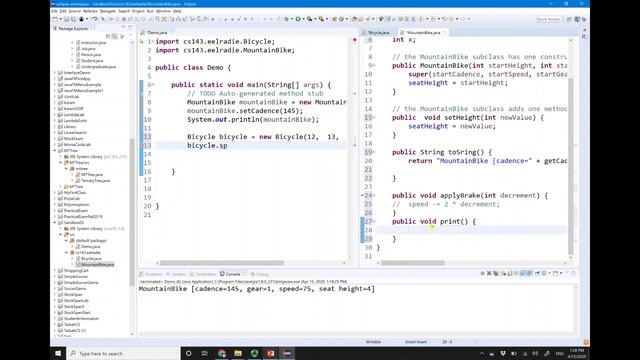Image resolution: width=640 pixels, height=360 pixels.
Task: Open the Source menu
Action: tap(74, 11)
